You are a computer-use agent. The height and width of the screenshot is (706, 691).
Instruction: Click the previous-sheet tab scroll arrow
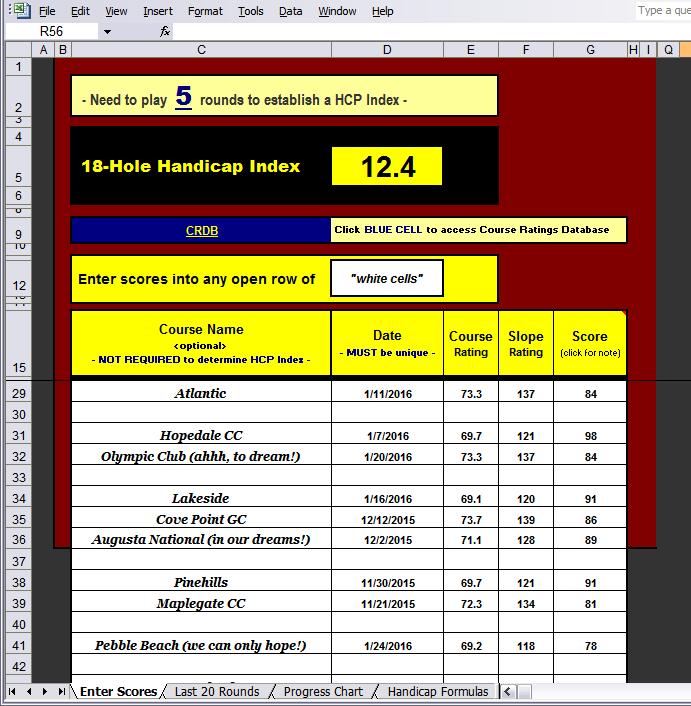[29, 691]
